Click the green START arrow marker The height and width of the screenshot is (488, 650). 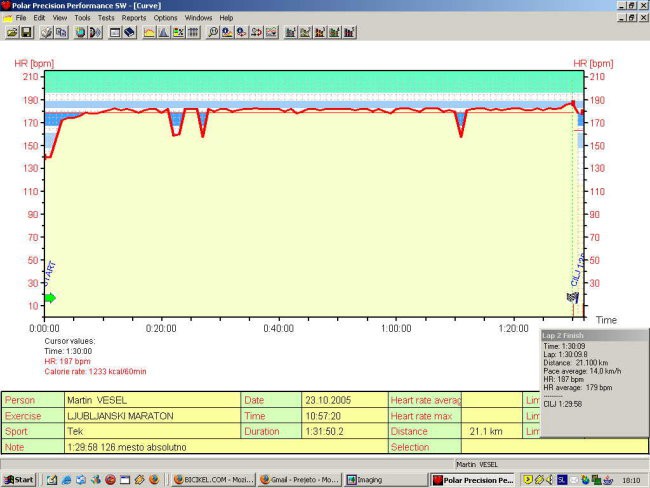(50, 298)
